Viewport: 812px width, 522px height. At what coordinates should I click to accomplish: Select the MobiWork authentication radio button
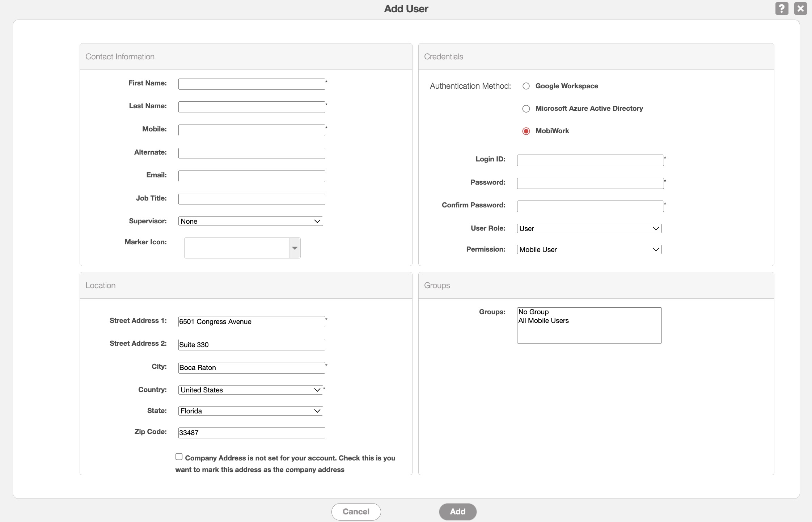[x=526, y=131]
